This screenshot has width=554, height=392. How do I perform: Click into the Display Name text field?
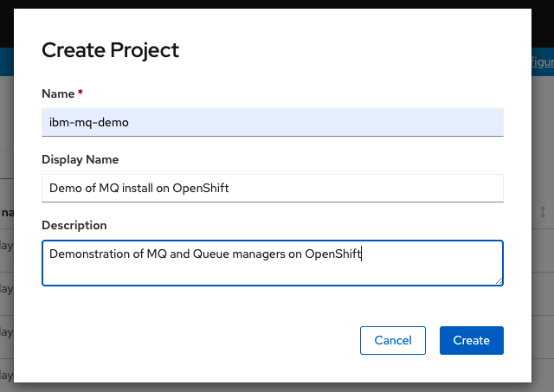(272, 188)
